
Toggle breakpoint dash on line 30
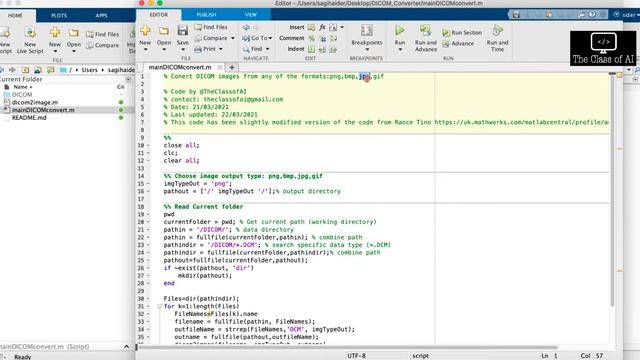[x=148, y=298]
